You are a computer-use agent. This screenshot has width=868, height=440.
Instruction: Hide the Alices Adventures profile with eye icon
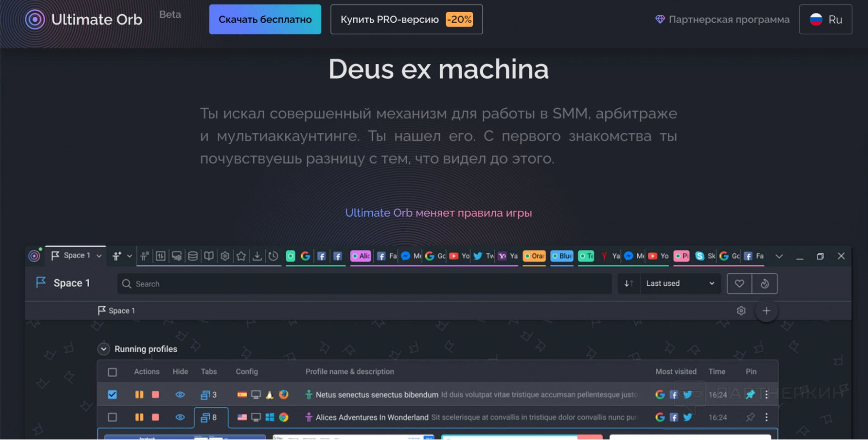tap(180, 417)
